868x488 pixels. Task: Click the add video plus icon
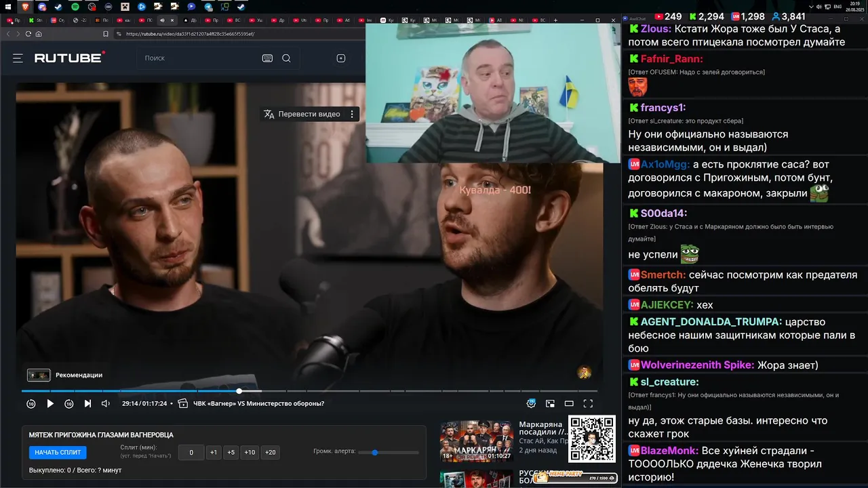pos(341,58)
